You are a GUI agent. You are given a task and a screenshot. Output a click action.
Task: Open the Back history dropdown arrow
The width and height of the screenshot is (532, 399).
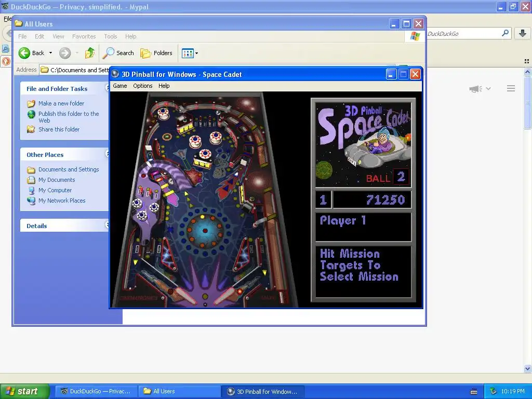[50, 53]
